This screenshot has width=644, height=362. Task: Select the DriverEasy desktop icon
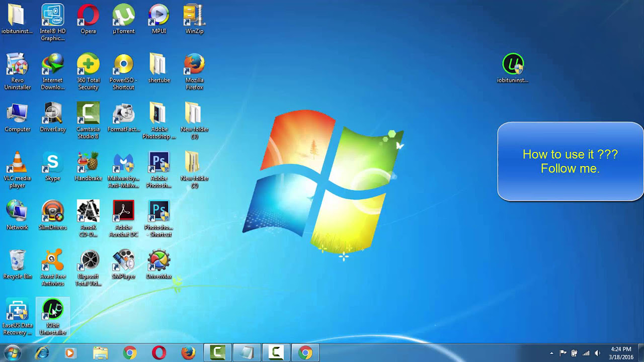tap(53, 118)
